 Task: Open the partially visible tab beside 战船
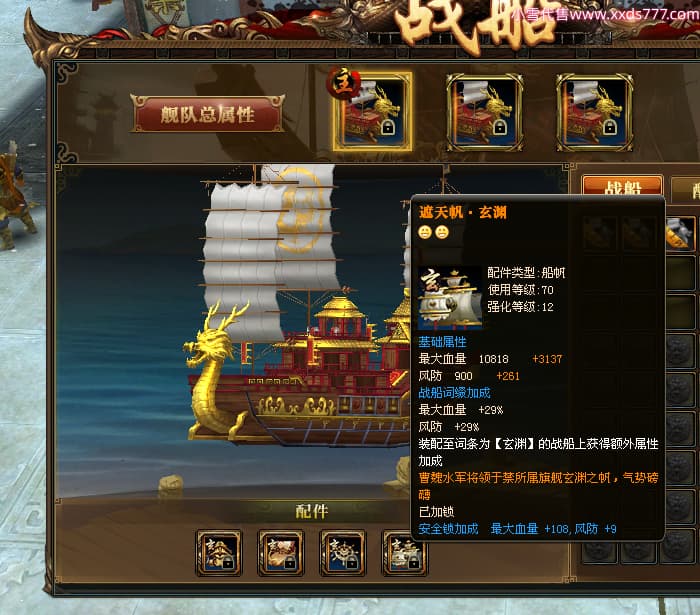click(x=686, y=187)
